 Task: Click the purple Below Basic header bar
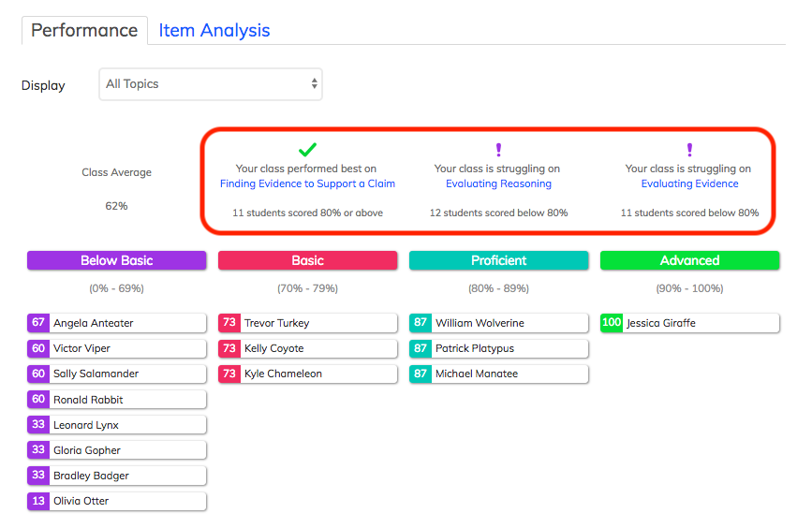pyautogui.click(x=116, y=260)
